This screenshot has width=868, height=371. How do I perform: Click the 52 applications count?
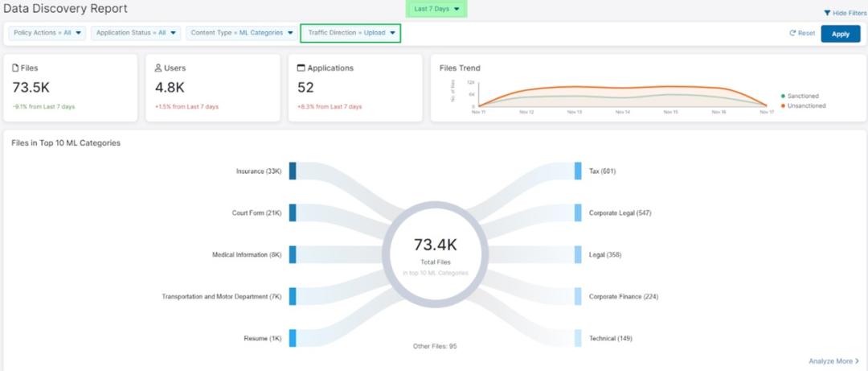pyautogui.click(x=305, y=87)
